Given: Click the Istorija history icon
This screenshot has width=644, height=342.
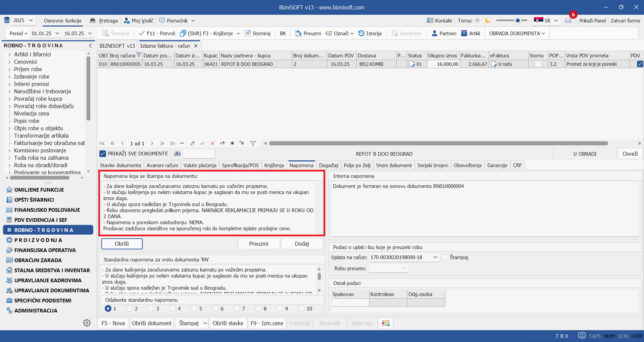Looking at the screenshot, I should (361, 34).
